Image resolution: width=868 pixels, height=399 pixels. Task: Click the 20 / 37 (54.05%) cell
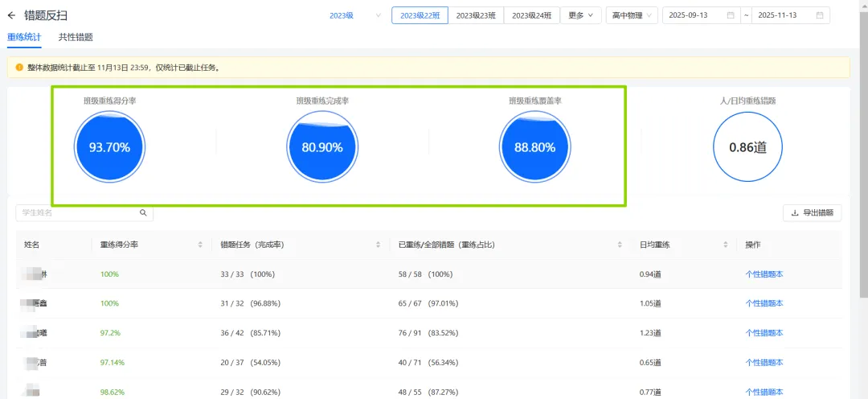[250, 363]
